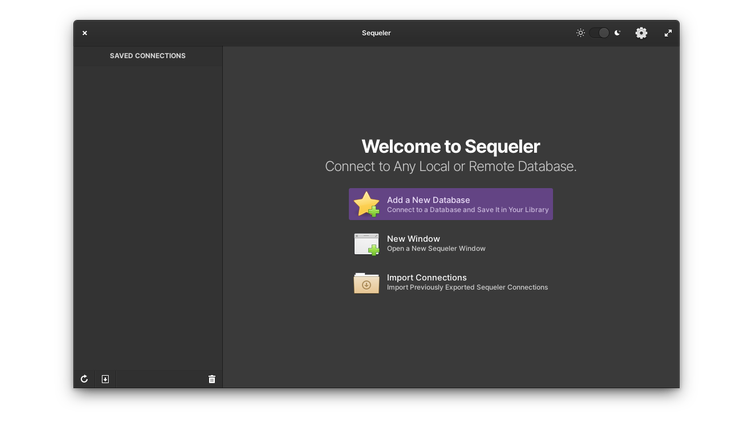Click the moon dark-mode icon

pos(617,33)
